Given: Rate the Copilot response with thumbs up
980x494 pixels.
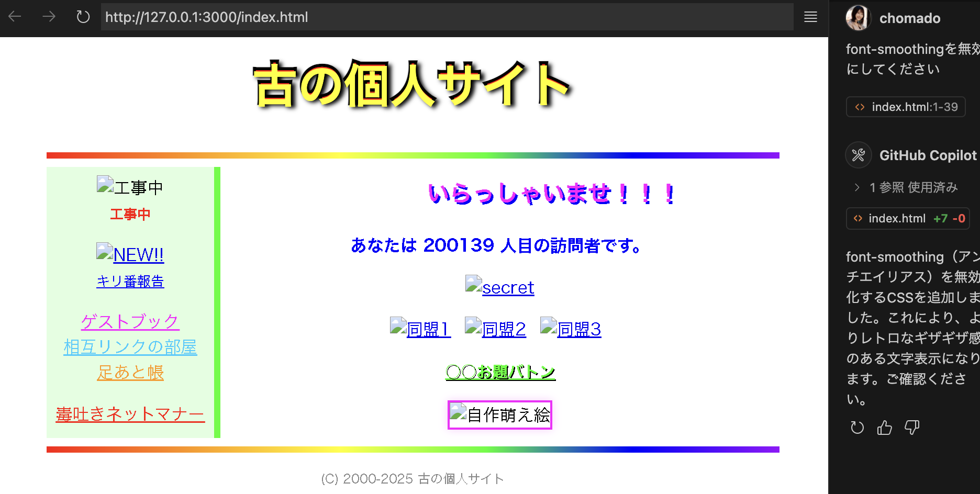Looking at the screenshot, I should pos(884,428).
